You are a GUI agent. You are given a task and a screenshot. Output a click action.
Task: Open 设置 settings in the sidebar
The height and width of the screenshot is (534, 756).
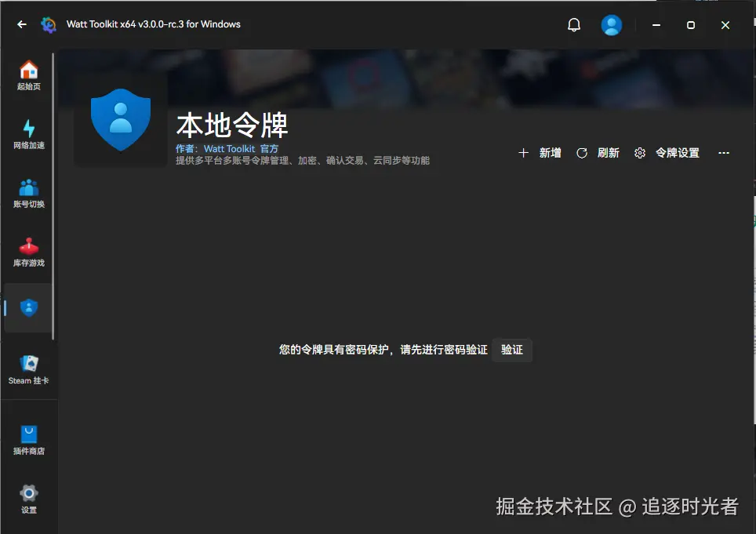click(29, 499)
